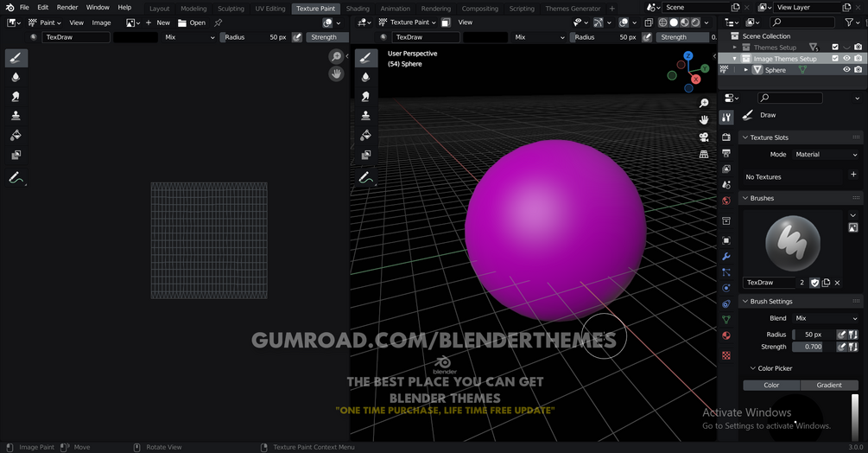The image size is (868, 453).
Task: Toggle fake user shield for TexDraw brush
Action: [814, 283]
